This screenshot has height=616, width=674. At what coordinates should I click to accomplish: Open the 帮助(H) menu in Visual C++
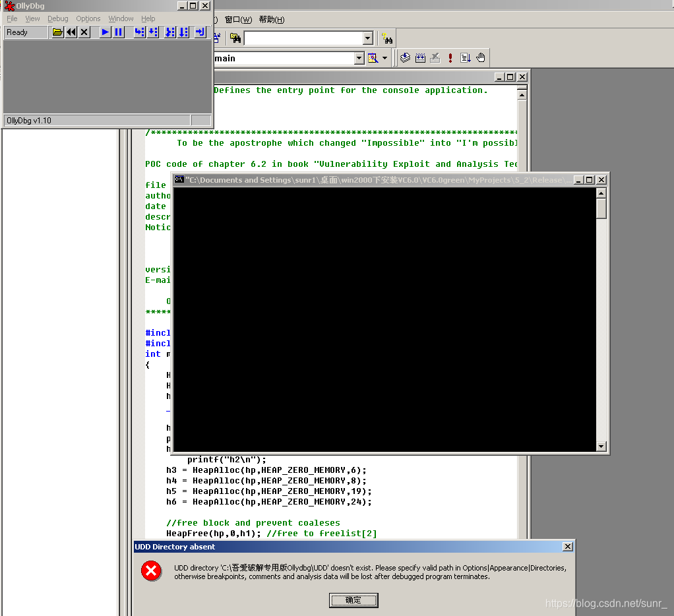[x=272, y=20]
